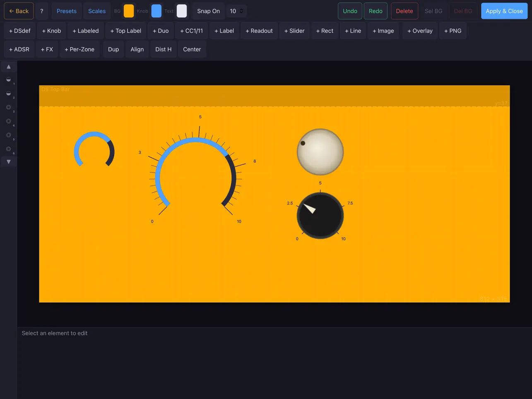Add a Per-Zone element
532x399 pixels.
coord(79,49)
